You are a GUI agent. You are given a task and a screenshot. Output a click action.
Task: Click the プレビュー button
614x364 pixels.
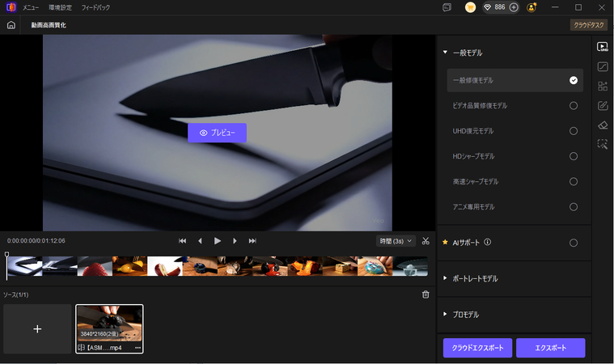pos(218,133)
